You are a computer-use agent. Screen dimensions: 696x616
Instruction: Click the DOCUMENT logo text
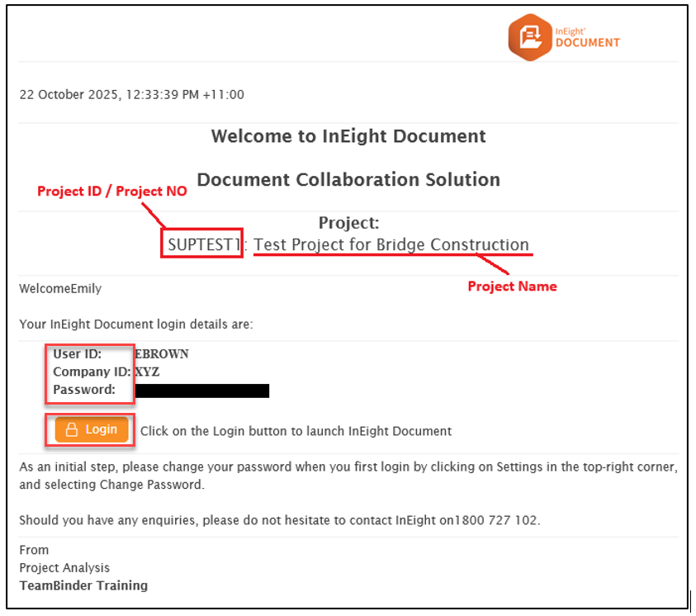point(587,42)
